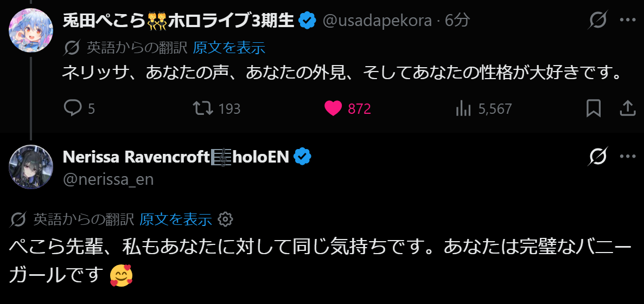Toggle repost on the tweet with 193 reposts

pos(202,108)
